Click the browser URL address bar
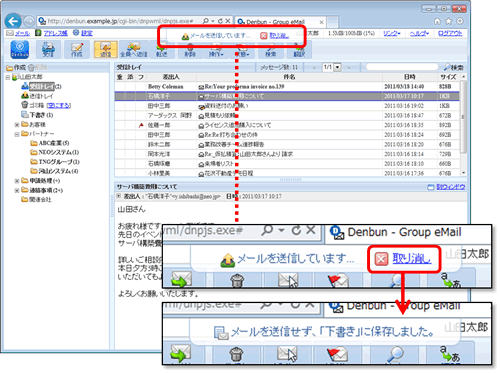This screenshot has height=373, width=500. [120, 21]
